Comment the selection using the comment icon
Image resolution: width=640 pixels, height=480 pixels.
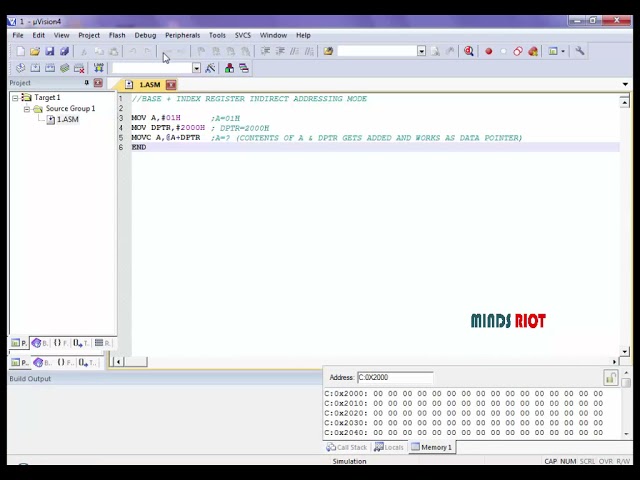pos(295,51)
